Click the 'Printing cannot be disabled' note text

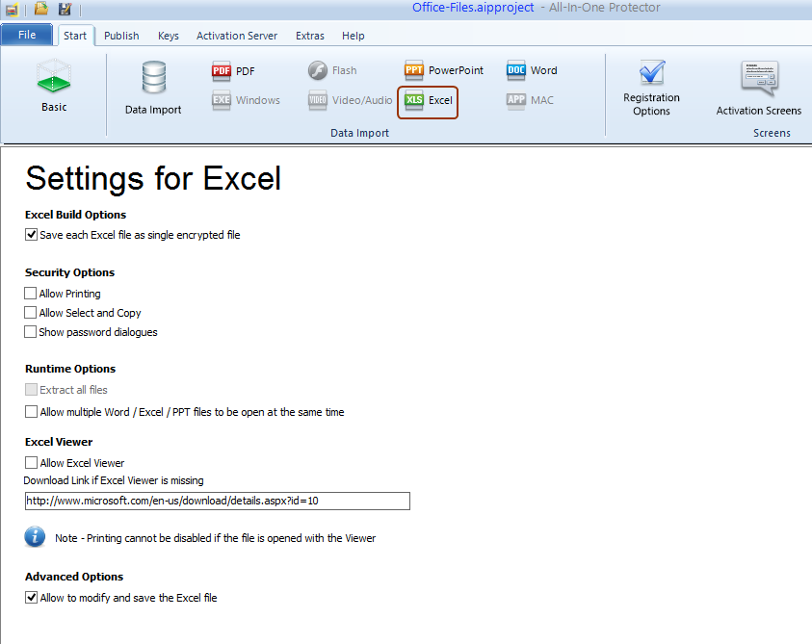click(216, 538)
